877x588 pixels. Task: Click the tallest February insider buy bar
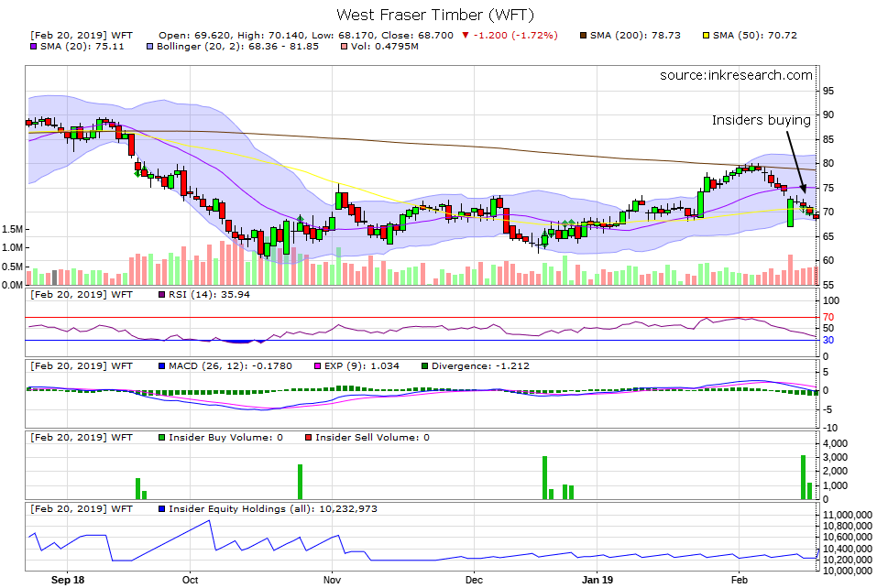tap(803, 477)
